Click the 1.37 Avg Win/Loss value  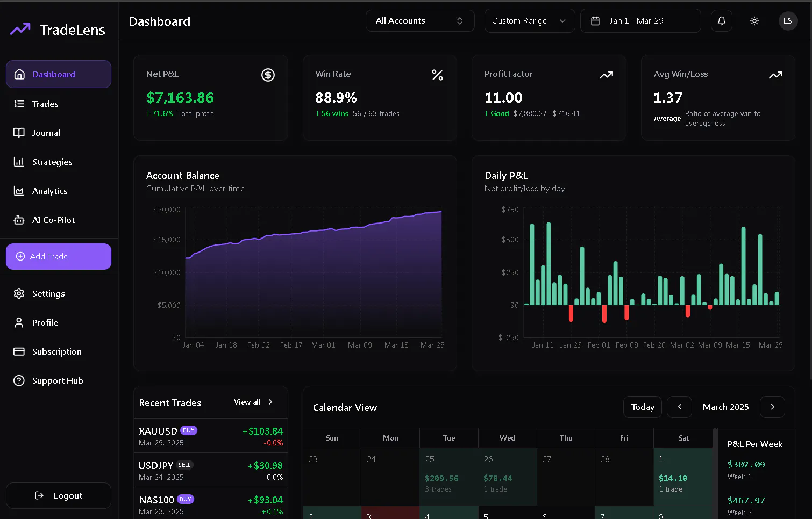(x=668, y=98)
